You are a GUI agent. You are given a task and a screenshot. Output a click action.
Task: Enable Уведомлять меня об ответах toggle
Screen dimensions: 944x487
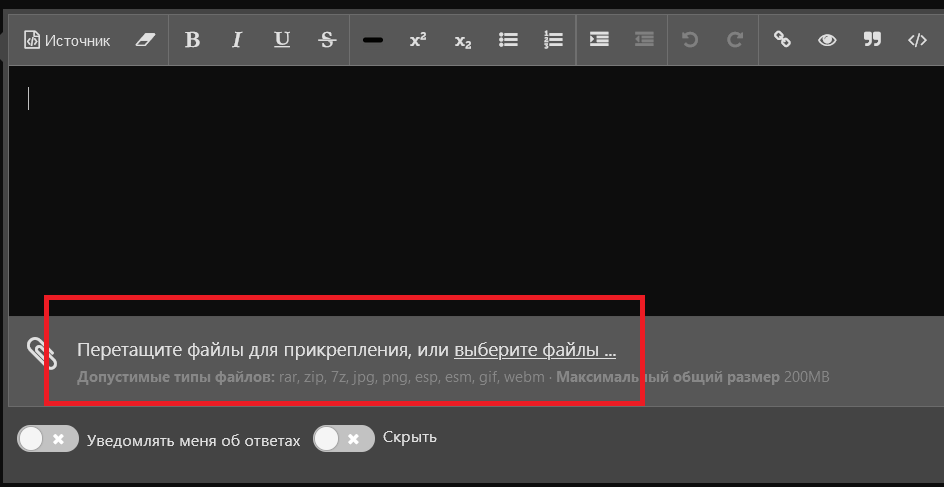click(x=48, y=439)
